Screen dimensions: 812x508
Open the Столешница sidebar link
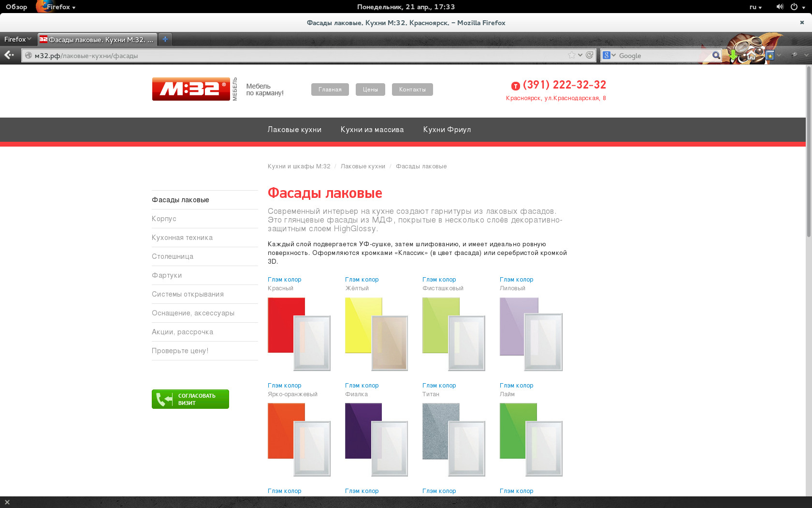pyautogui.click(x=173, y=256)
